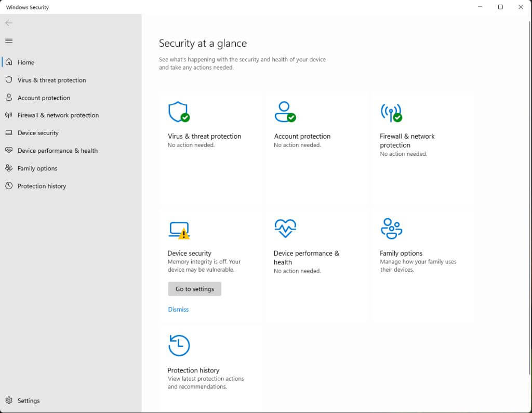The width and height of the screenshot is (532, 413).
Task: Click the Device security laptop warning icon
Action: pos(179,230)
